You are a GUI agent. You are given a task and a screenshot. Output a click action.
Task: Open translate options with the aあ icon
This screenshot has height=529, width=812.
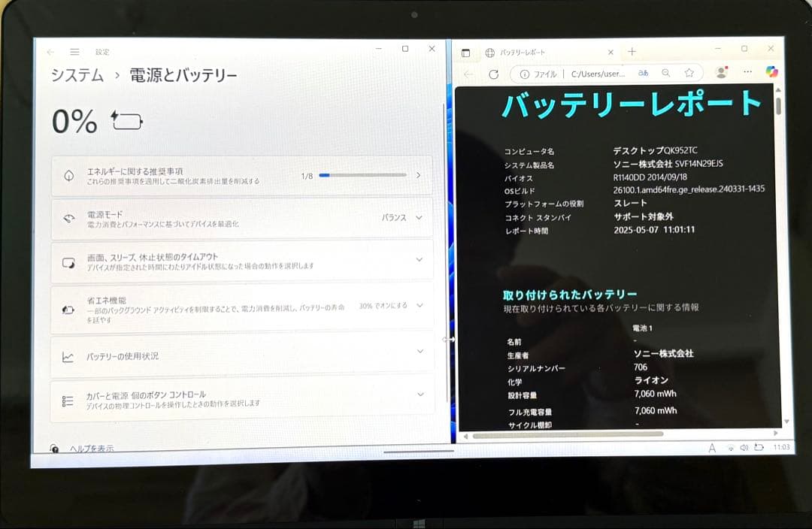pyautogui.click(x=644, y=71)
